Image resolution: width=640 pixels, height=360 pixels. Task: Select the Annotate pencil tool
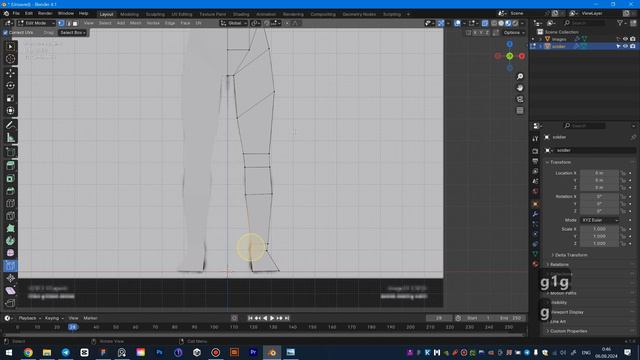[11, 125]
